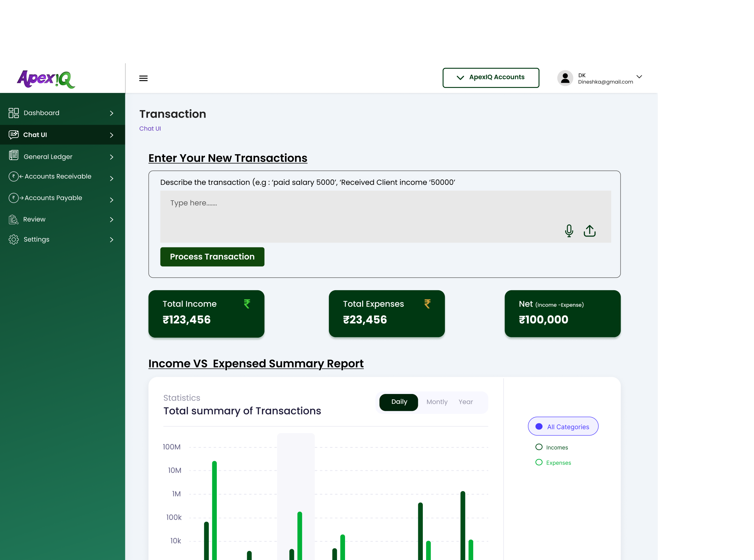Screen dimensions: 754x560
Task: Select the Expenses radio button
Action: 539,462
